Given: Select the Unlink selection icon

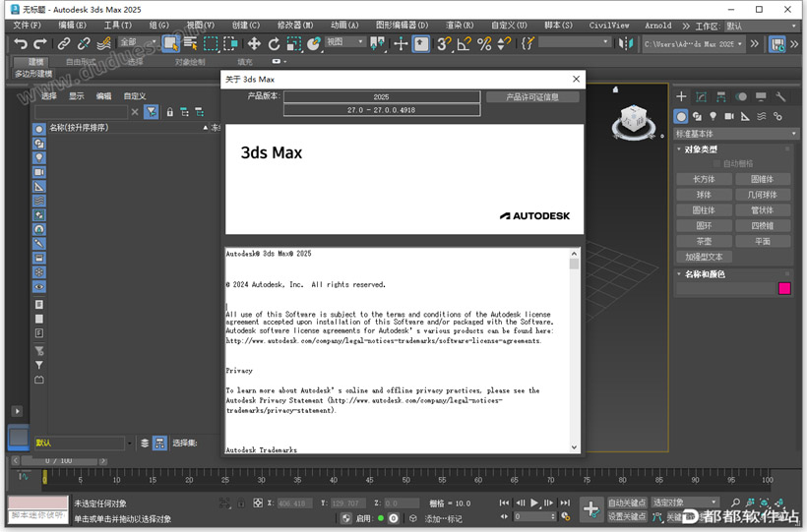Looking at the screenshot, I should (x=84, y=43).
